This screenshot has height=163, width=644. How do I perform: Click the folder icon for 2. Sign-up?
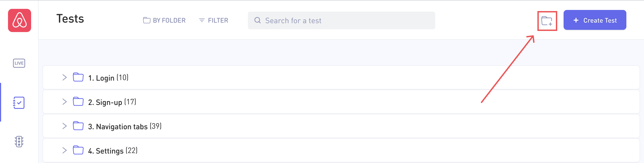pos(78,102)
